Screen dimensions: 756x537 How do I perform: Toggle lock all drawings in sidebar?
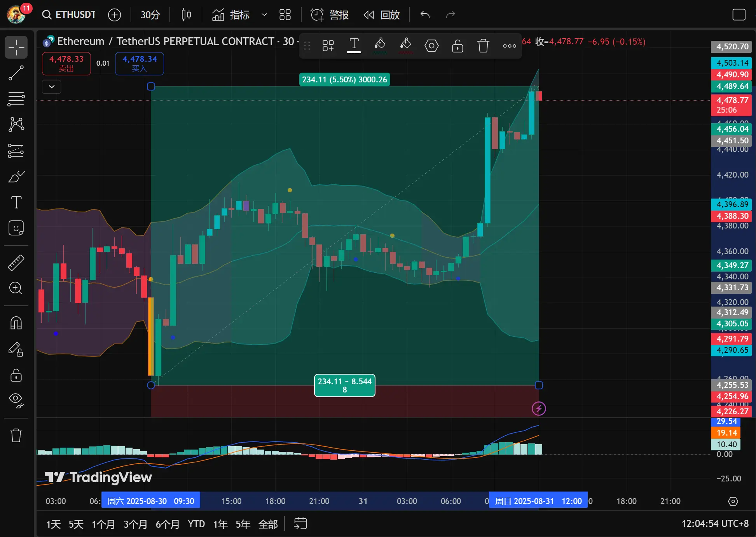point(16,375)
